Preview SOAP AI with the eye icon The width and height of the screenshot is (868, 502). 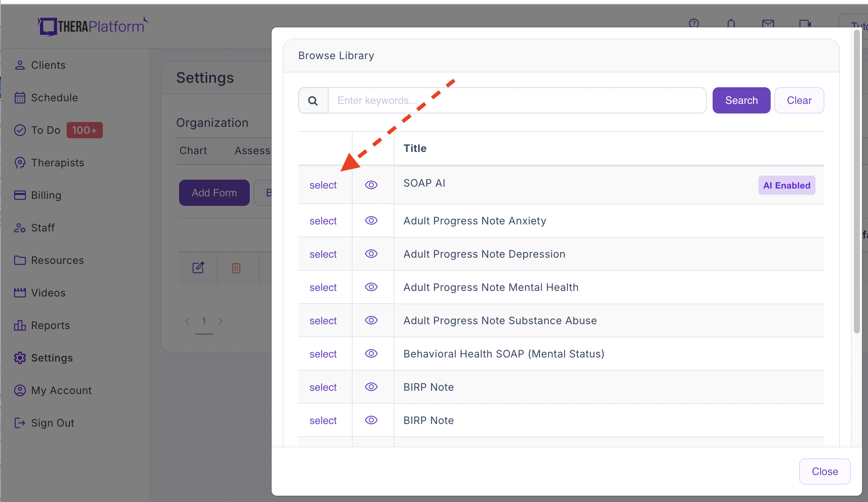(371, 185)
